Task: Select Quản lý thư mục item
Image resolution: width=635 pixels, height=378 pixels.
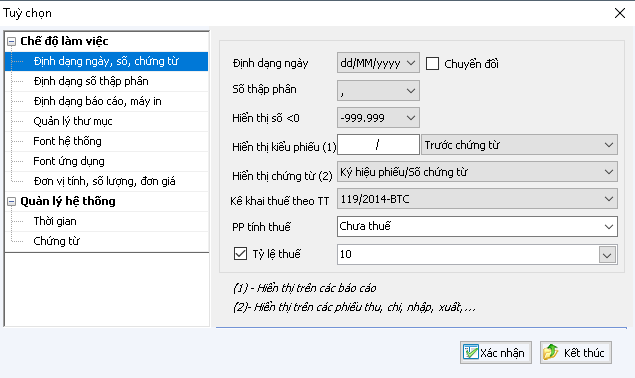Action: (x=73, y=121)
